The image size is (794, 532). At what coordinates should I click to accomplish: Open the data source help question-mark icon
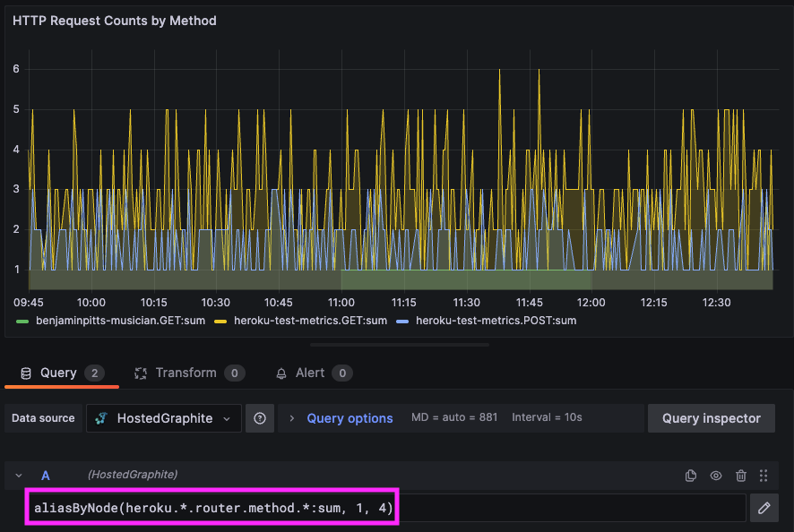[260, 418]
